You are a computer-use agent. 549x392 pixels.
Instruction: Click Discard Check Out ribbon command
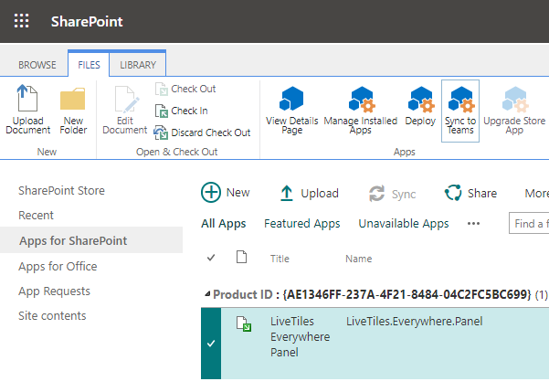[x=203, y=132]
